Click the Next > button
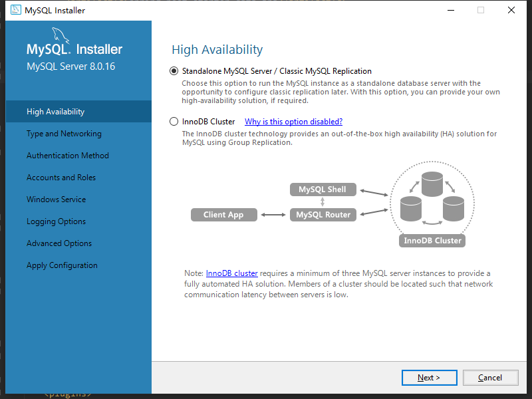 pos(429,378)
